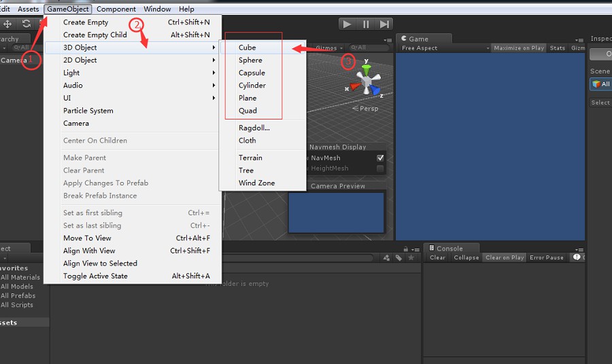
Task: Choose Cylinder from the submenu
Action: coord(262,86)
